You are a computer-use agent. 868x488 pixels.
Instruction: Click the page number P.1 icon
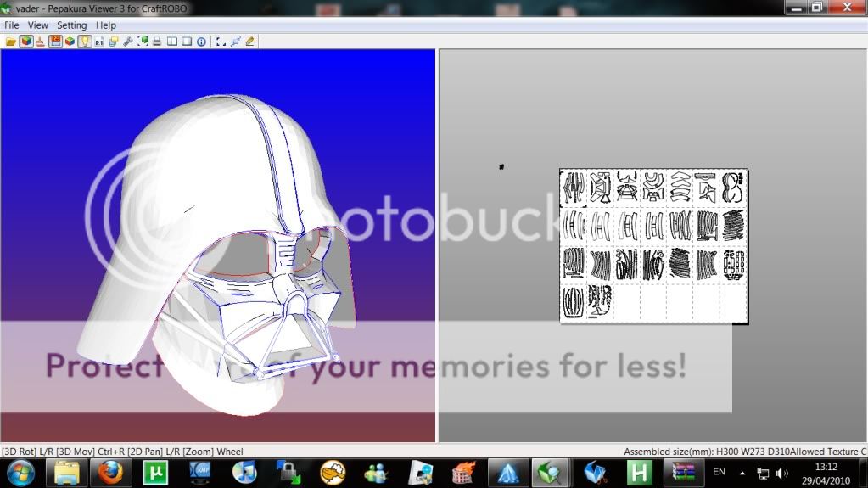99,42
